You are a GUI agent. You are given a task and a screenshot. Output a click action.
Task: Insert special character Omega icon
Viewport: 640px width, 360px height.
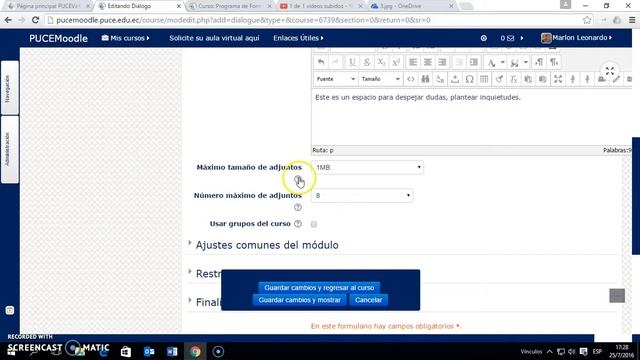[x=469, y=79]
